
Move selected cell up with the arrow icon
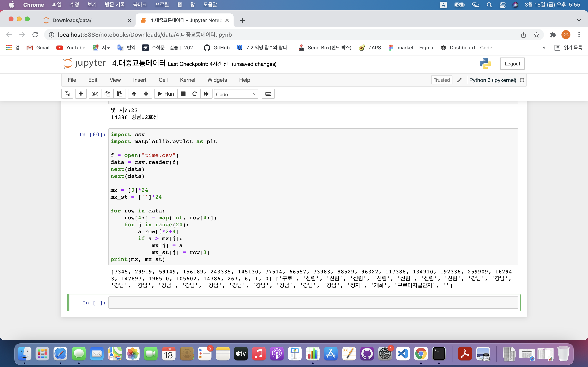[x=134, y=94]
